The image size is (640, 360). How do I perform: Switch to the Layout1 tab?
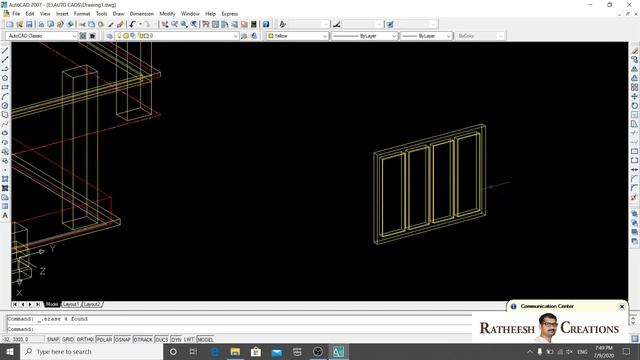71,304
